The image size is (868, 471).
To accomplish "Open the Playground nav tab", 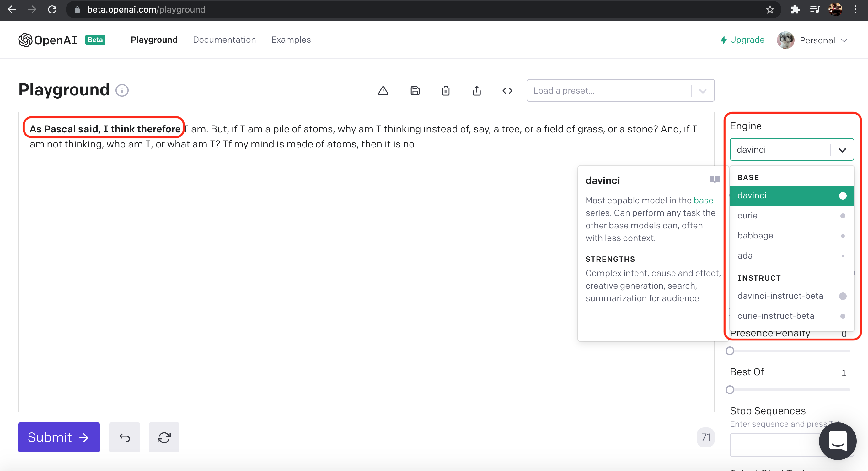I will coord(154,40).
